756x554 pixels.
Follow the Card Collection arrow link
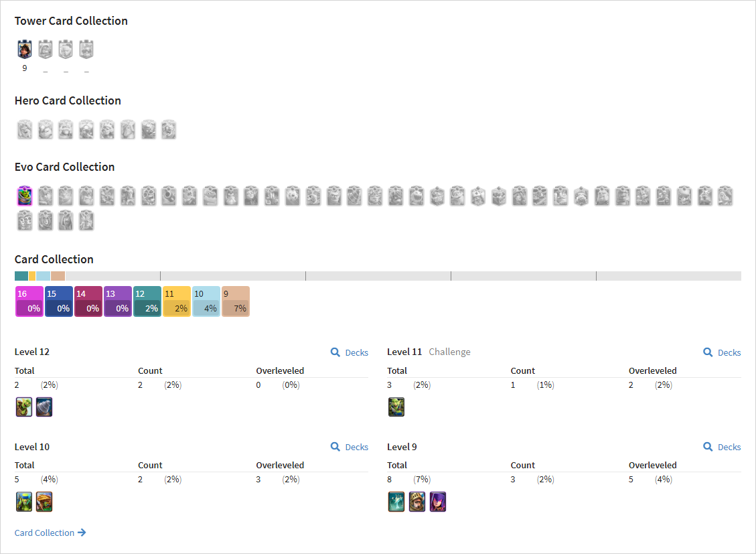[50, 533]
